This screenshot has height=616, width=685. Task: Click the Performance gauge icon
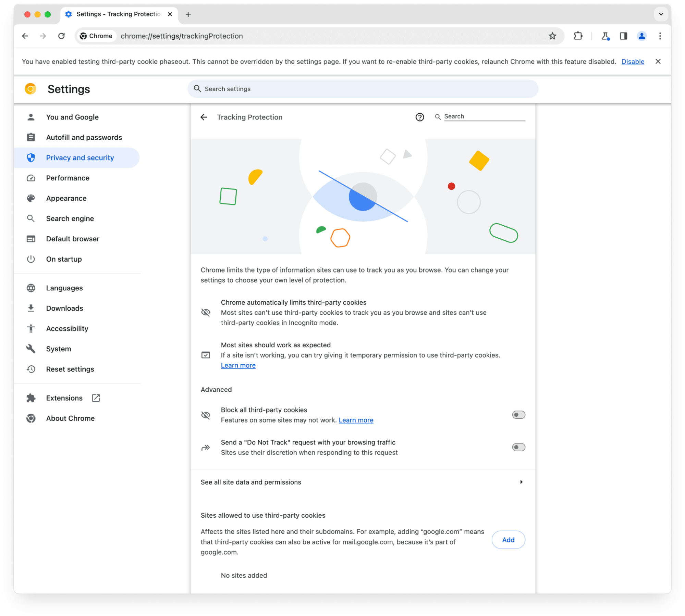click(31, 178)
